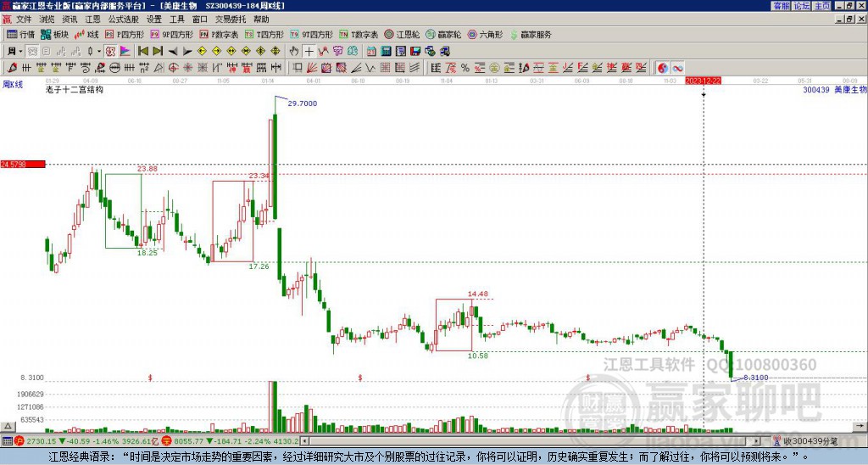Click the red 2023-12-22 date marker
Screen dimensions: 868x465
pos(703,81)
